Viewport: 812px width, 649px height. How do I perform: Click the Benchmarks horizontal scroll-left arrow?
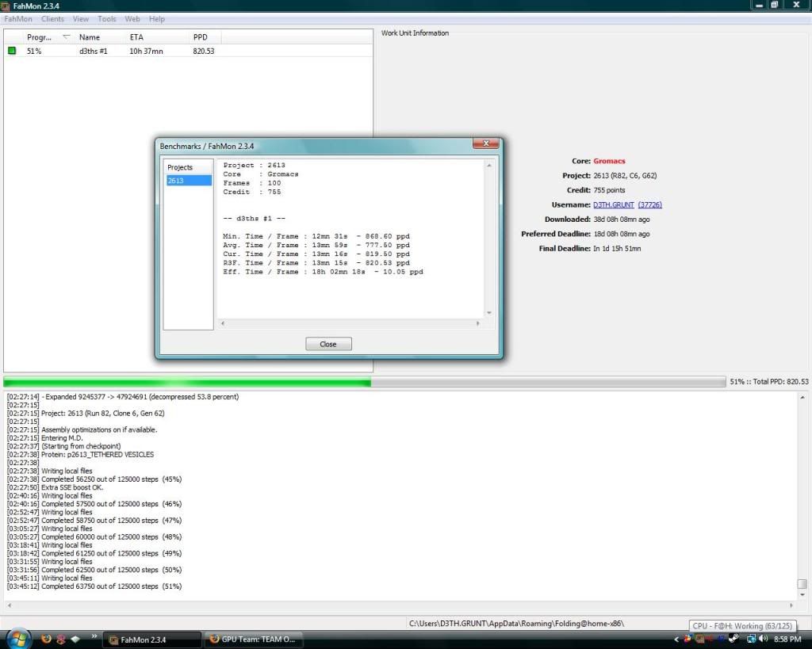point(223,323)
